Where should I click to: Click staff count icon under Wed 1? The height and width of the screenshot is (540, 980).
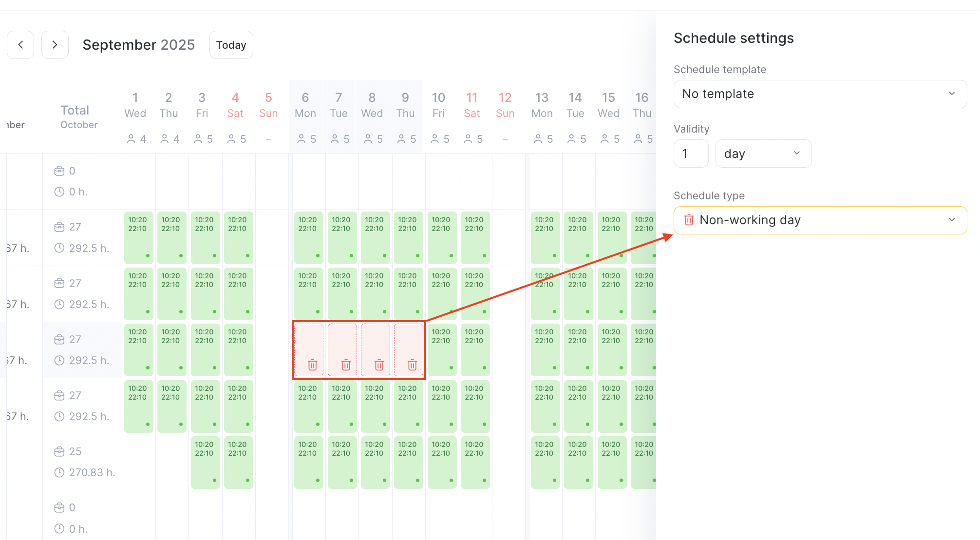coord(131,139)
